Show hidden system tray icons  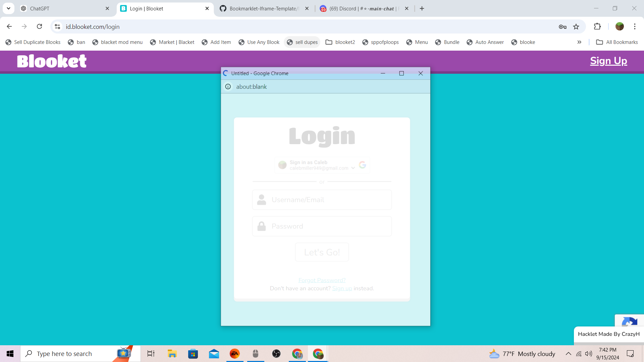[568, 354]
